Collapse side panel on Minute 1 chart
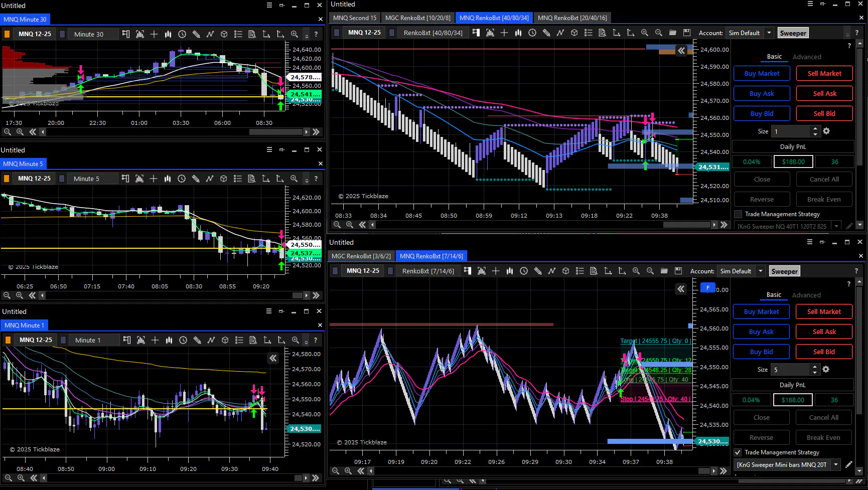This screenshot has height=490, width=868. point(273,358)
